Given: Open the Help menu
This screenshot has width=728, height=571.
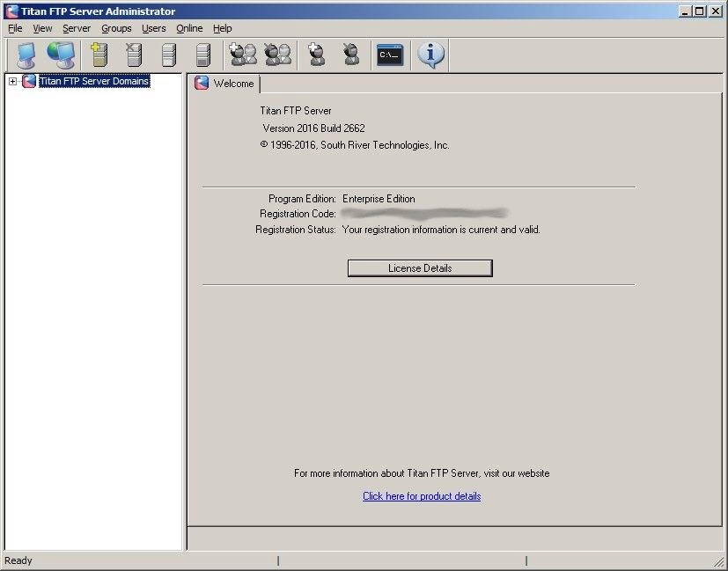Looking at the screenshot, I should [223, 28].
